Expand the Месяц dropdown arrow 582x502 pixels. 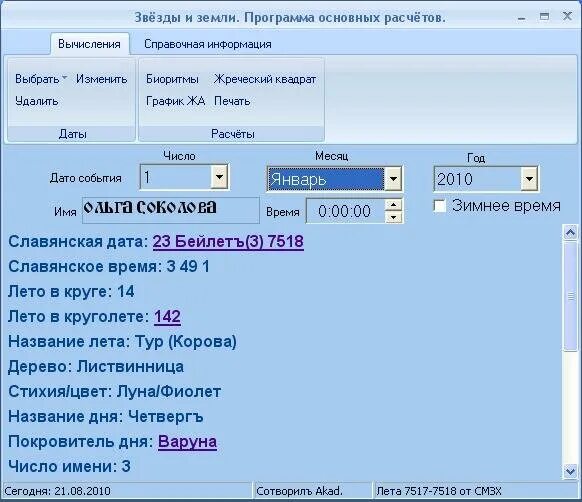[393, 179]
